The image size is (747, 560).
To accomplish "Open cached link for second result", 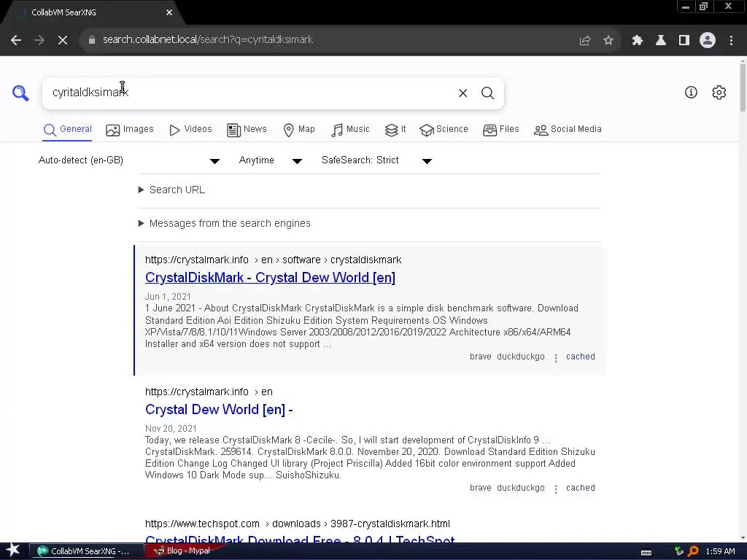I will [x=580, y=488].
